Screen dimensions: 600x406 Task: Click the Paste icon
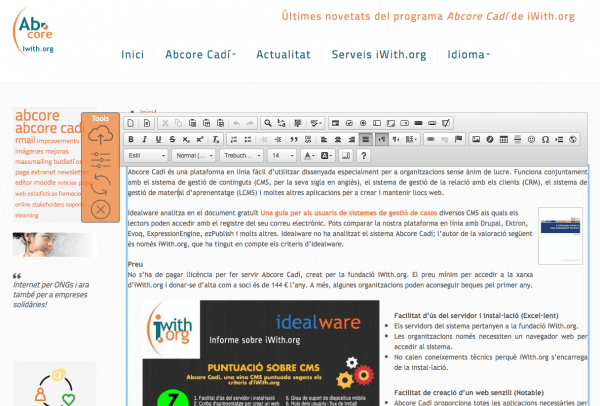click(192, 123)
